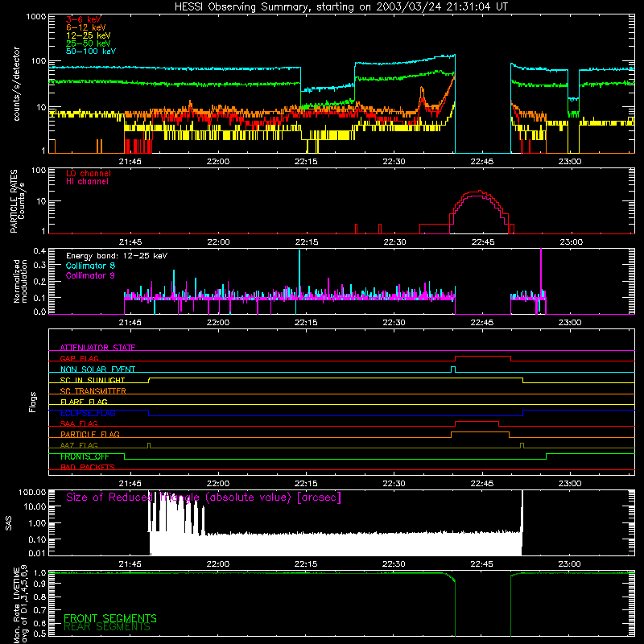Viewport: 644px width, 644px height.
Task: Click the SAA_FLAG label
Action: (x=79, y=423)
